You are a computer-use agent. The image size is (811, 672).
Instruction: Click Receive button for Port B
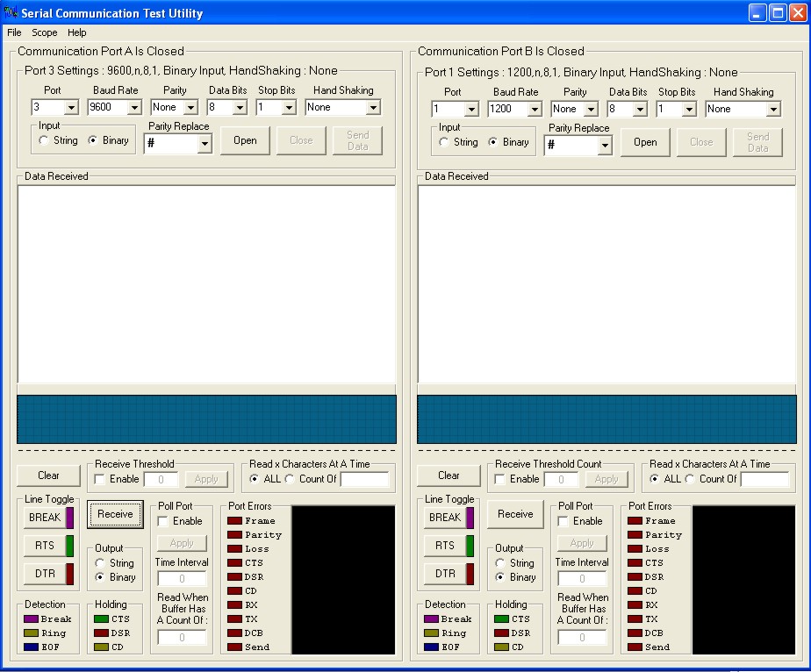516,514
